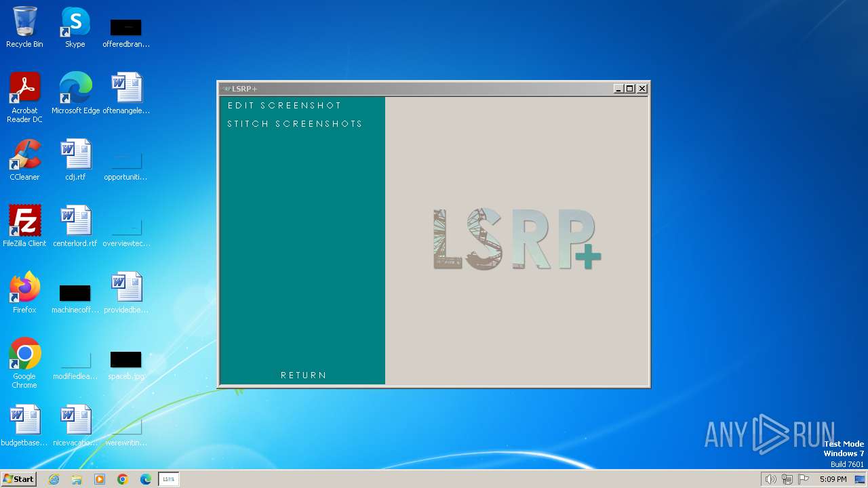The height and width of the screenshot is (488, 868).
Task: Select the Firefox desktop shortcut
Action: point(24,293)
